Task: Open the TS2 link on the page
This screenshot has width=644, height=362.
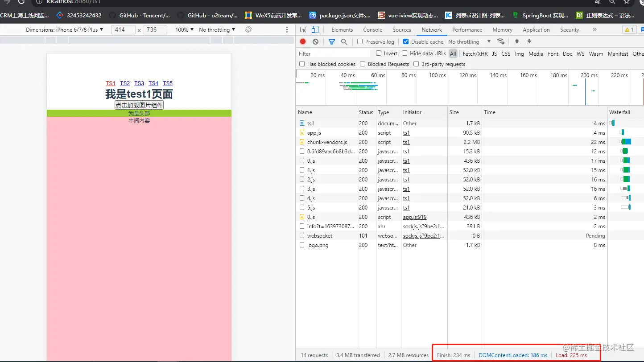Action: (125, 83)
